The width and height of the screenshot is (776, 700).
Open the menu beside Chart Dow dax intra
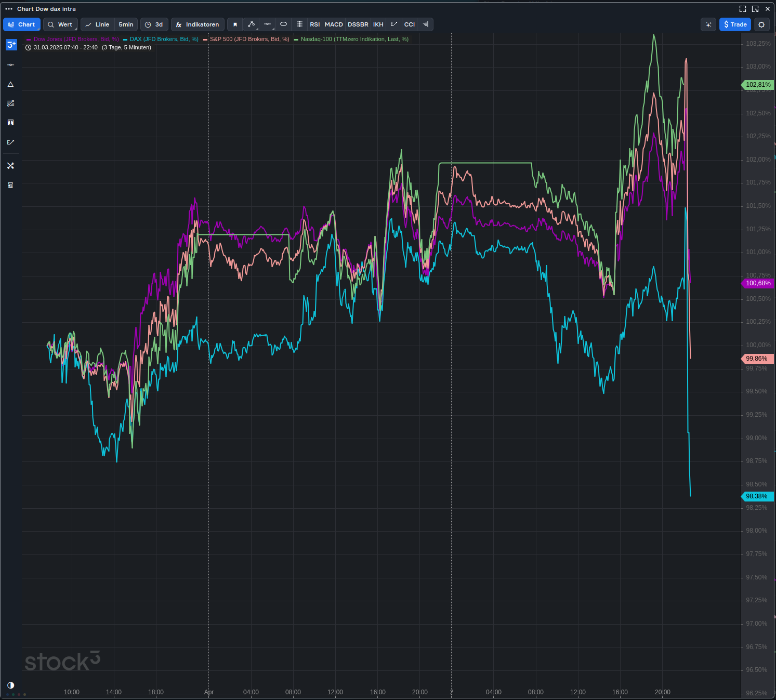coord(8,9)
